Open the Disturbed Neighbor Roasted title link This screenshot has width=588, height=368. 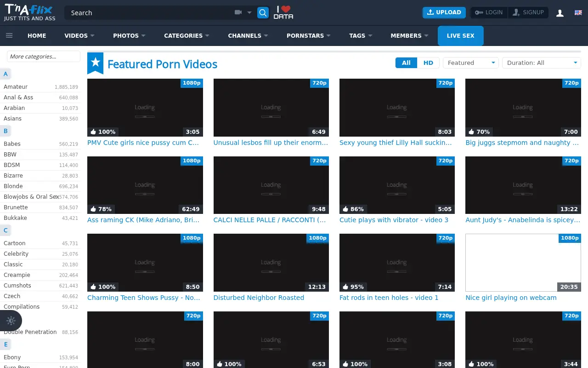[x=259, y=298]
